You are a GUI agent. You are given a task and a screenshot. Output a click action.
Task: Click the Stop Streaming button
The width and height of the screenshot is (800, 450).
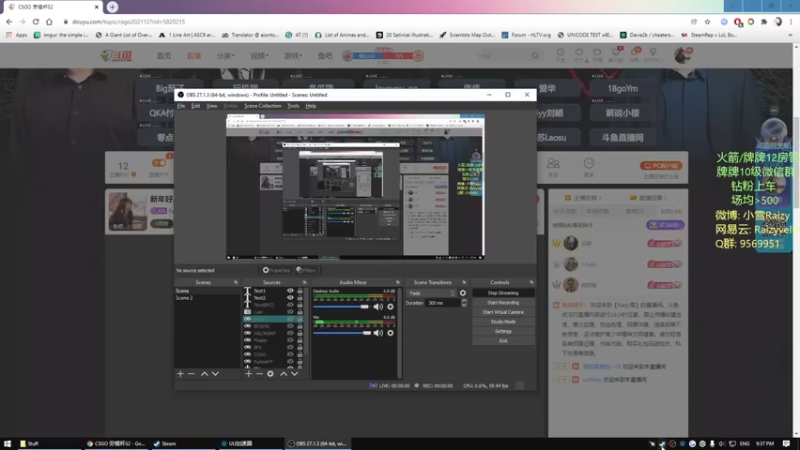[503, 293]
